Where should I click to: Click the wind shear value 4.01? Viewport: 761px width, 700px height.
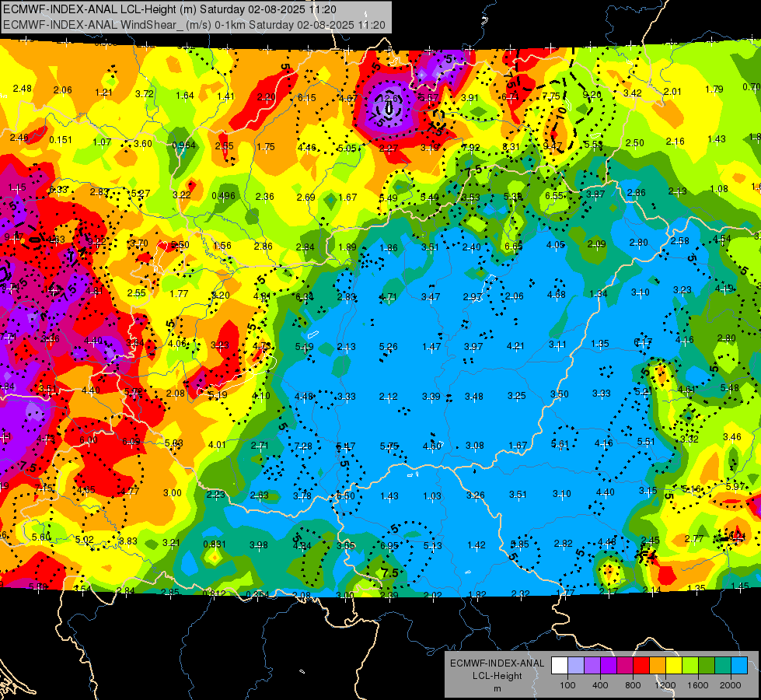217,444
